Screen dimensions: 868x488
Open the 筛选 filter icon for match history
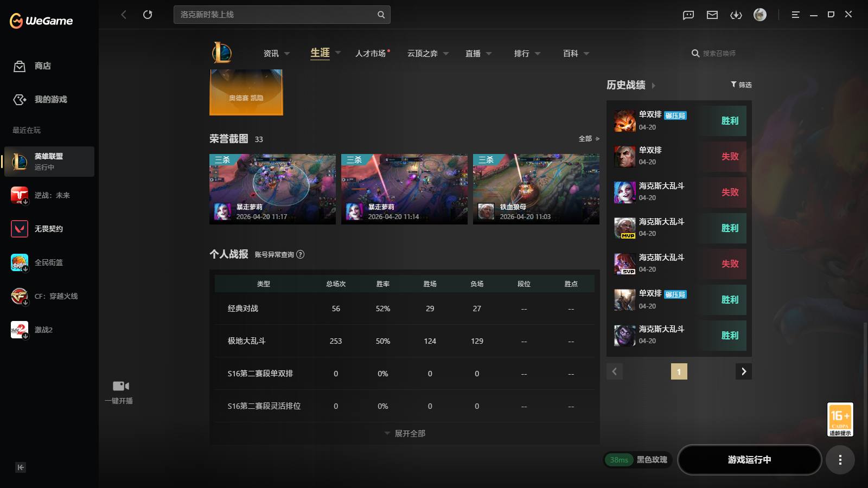[733, 85]
